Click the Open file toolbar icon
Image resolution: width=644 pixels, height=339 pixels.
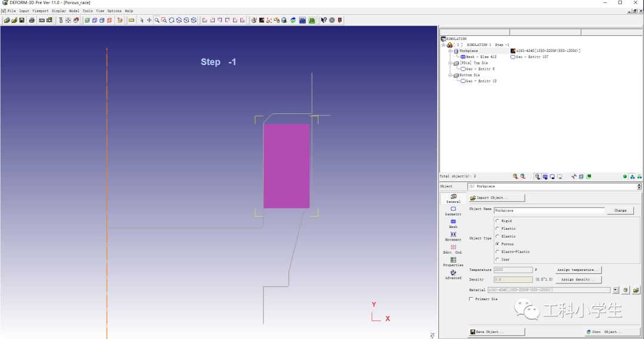[x=7, y=20]
